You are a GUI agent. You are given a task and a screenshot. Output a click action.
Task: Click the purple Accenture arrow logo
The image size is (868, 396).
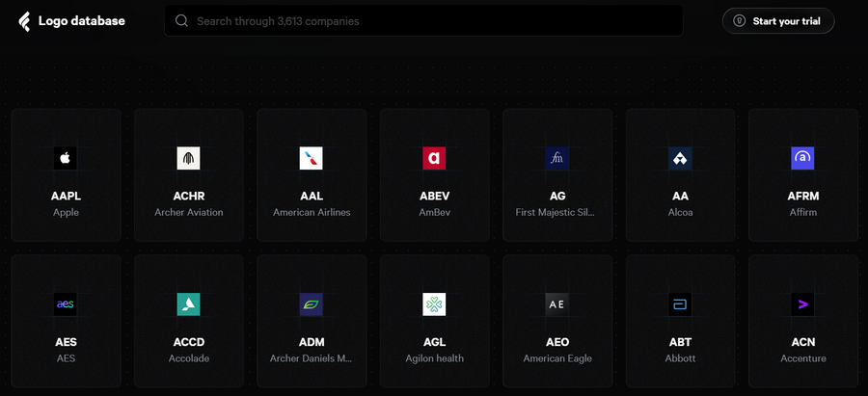[802, 304]
